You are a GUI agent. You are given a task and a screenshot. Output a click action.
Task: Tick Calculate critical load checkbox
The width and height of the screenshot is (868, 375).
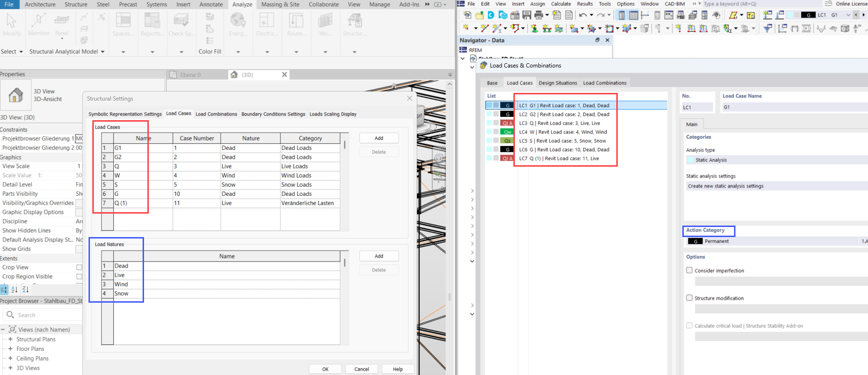point(690,325)
